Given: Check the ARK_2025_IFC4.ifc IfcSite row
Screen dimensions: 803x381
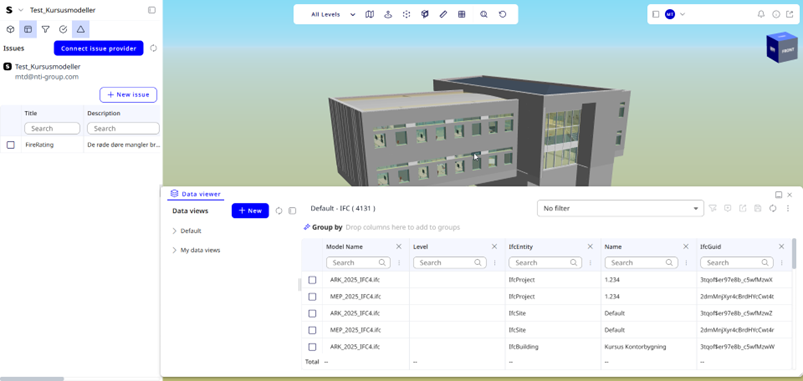Looking at the screenshot, I should click(x=312, y=313).
